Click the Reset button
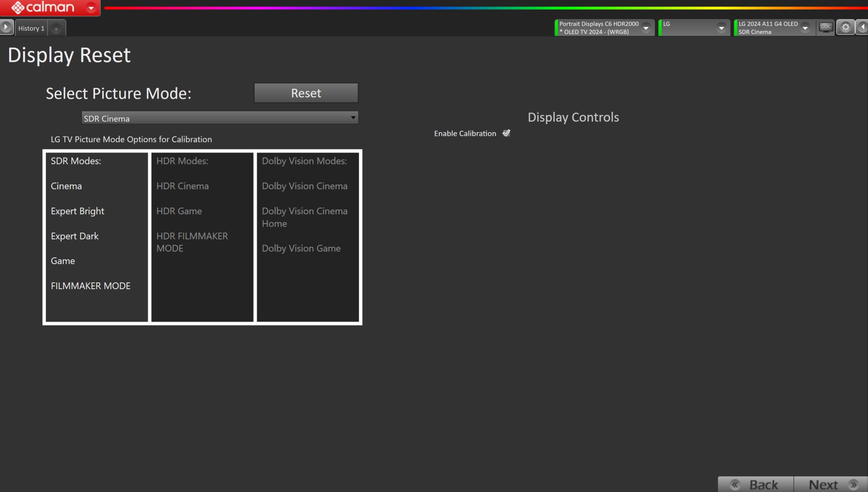The height and width of the screenshot is (492, 868). pyautogui.click(x=306, y=93)
